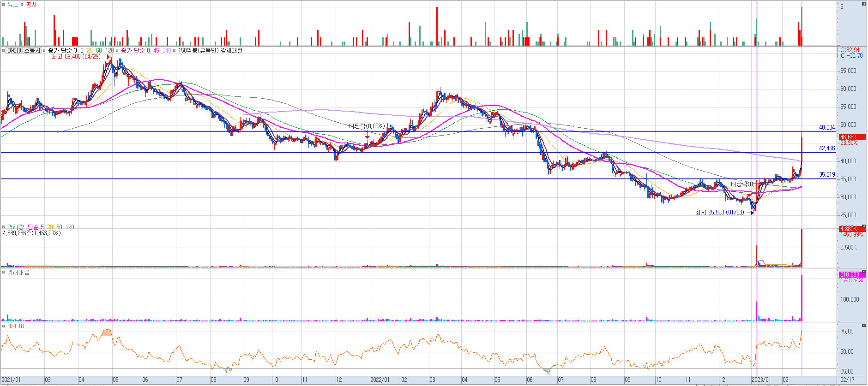Image resolution: width=868 pixels, height=386 pixels.
Task: Click the small square toggle beside 뉴스
Action: [x=3, y=5]
